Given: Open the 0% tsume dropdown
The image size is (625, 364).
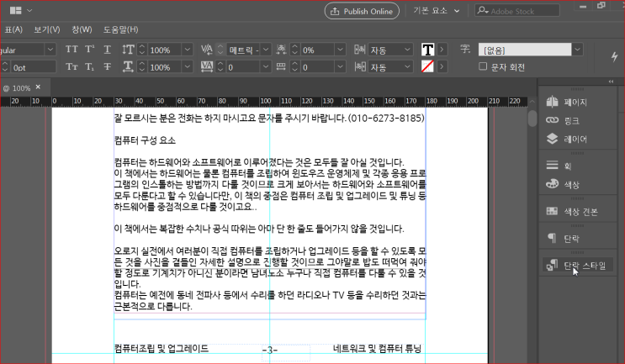Looking at the screenshot, I should [x=340, y=50].
